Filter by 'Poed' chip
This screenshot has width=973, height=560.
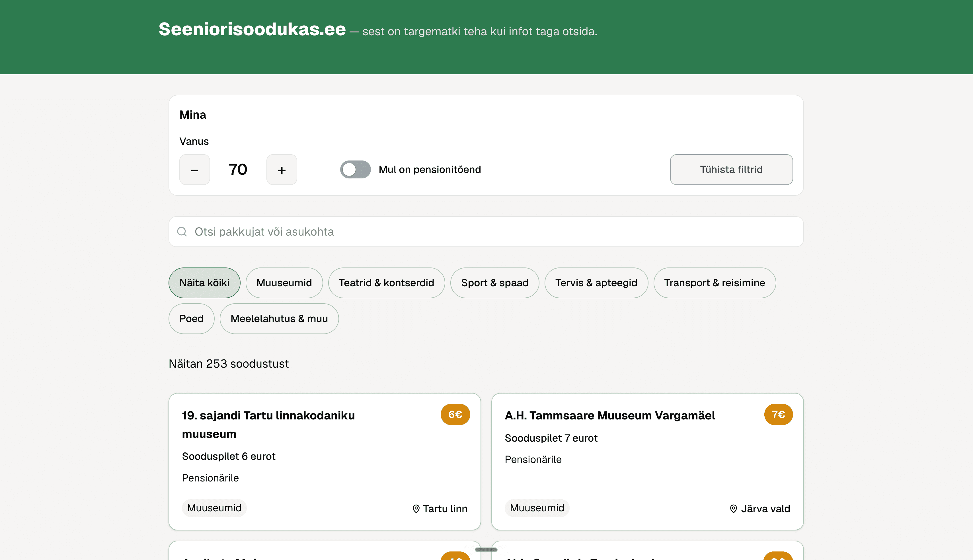[191, 318]
